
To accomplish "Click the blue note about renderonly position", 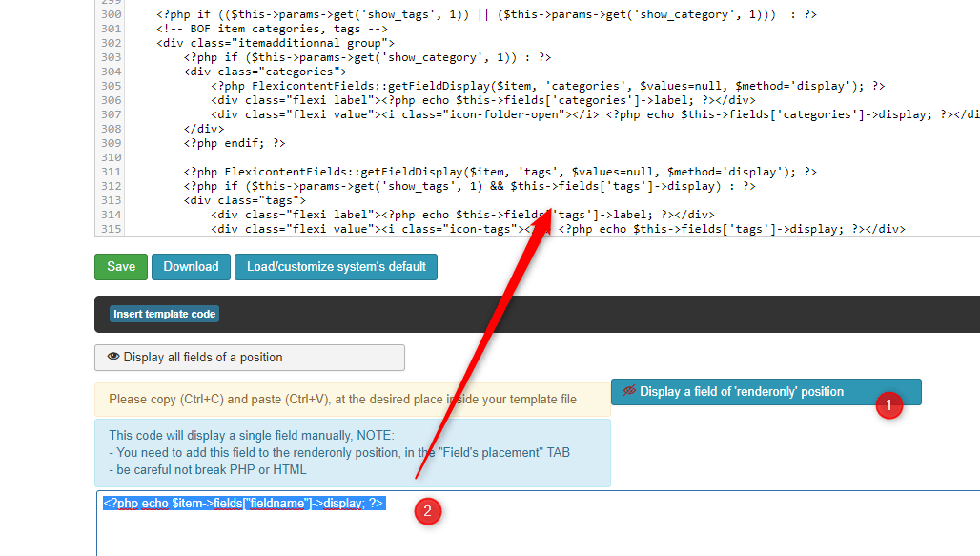I will pyautogui.click(x=339, y=452).
